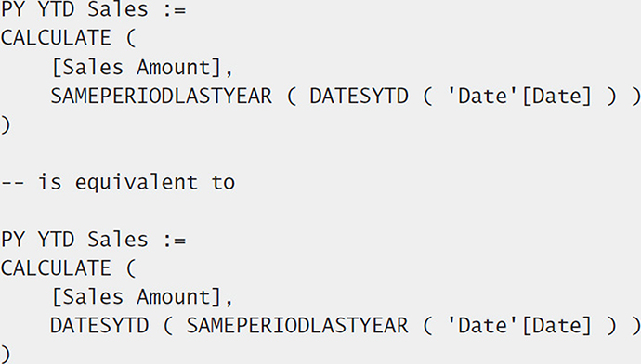
Task: Click 'Date'[Date] in the top formula
Action: click(x=519, y=97)
